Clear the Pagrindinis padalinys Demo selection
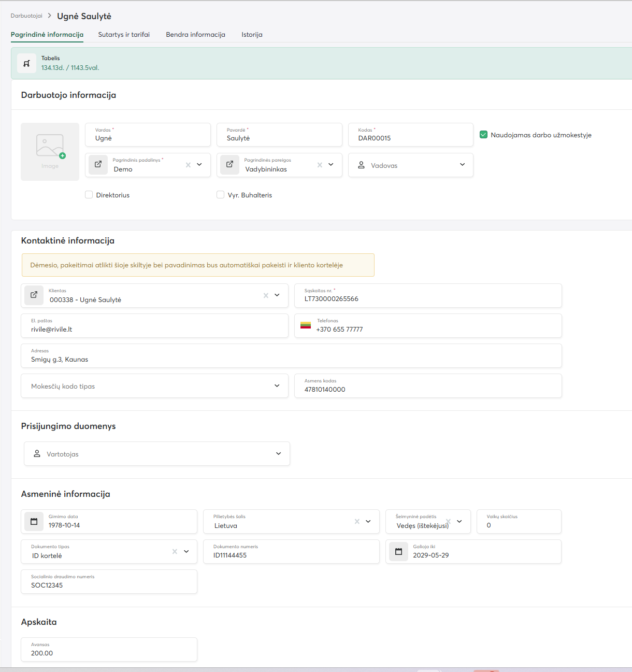Screen dimensions: 632x672 click(x=188, y=165)
